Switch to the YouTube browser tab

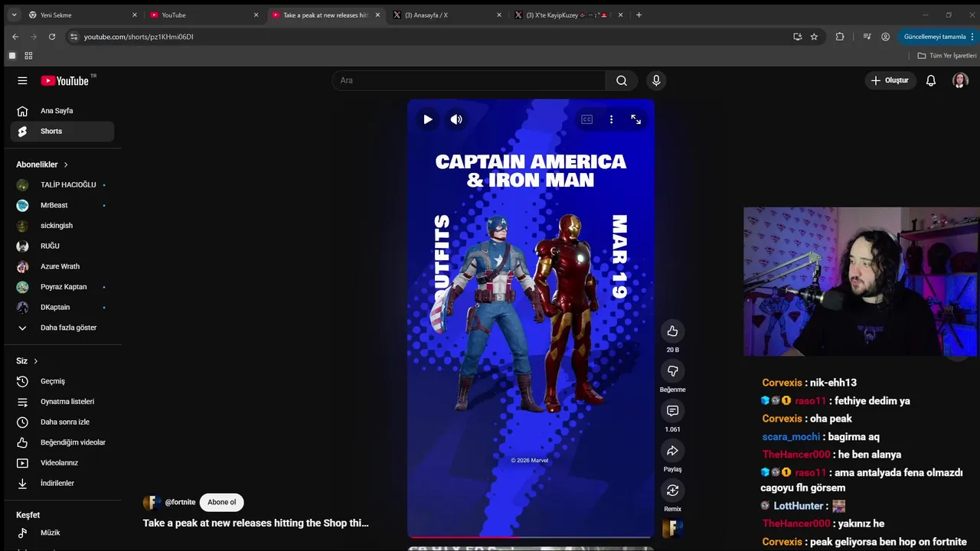[205, 15]
